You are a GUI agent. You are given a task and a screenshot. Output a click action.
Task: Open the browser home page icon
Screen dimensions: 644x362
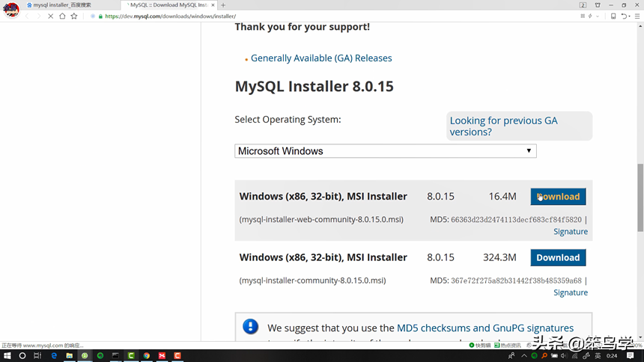pos(62,16)
